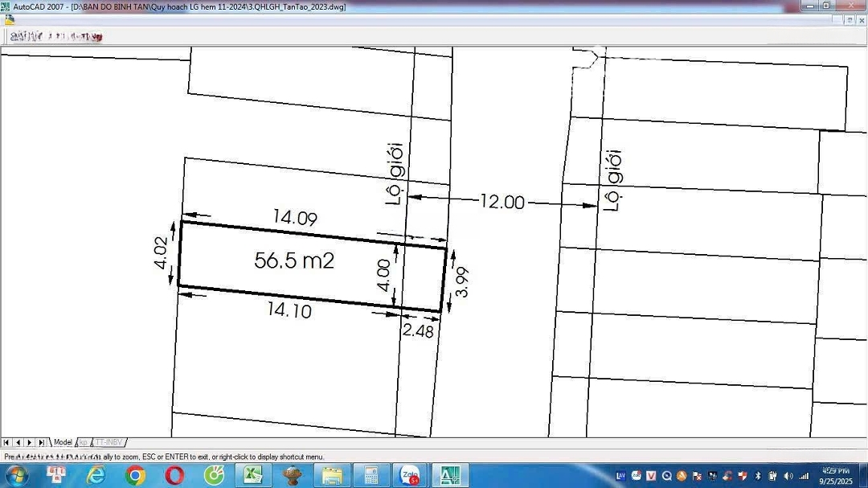Switch to the kp layout tab
This screenshot has height=488, width=868.
pos(83,442)
